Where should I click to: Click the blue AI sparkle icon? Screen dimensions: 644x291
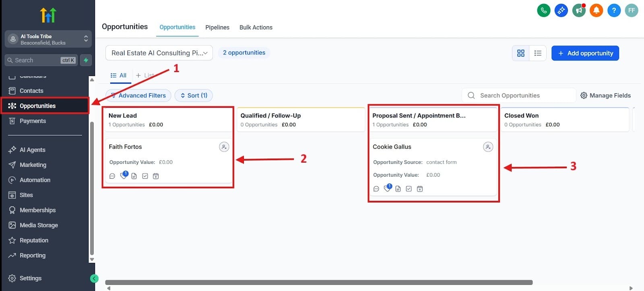561,10
